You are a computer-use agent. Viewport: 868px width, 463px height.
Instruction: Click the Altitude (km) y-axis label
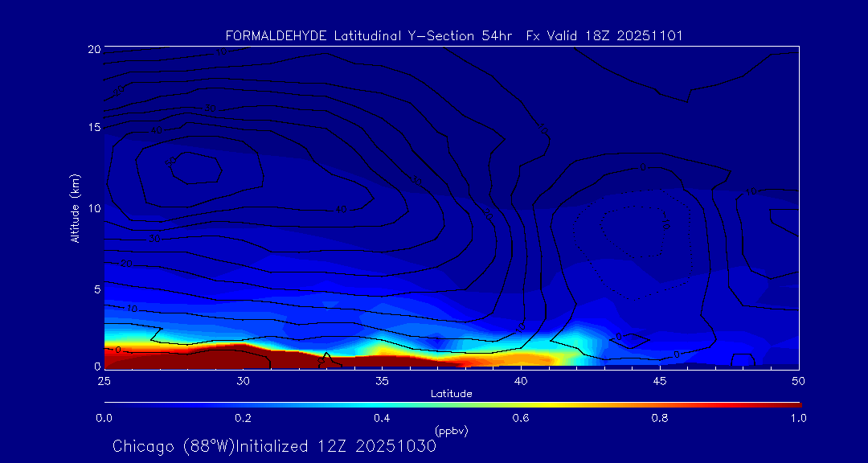(x=75, y=207)
